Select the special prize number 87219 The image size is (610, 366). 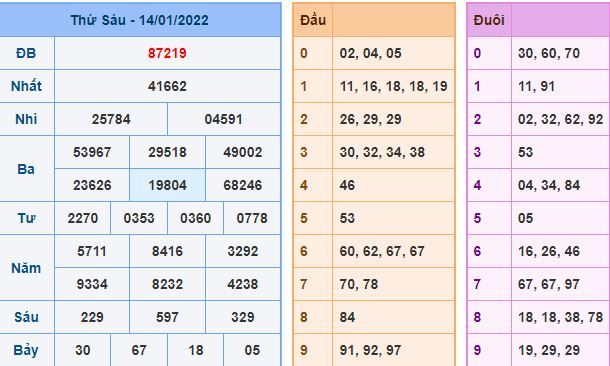(x=167, y=53)
